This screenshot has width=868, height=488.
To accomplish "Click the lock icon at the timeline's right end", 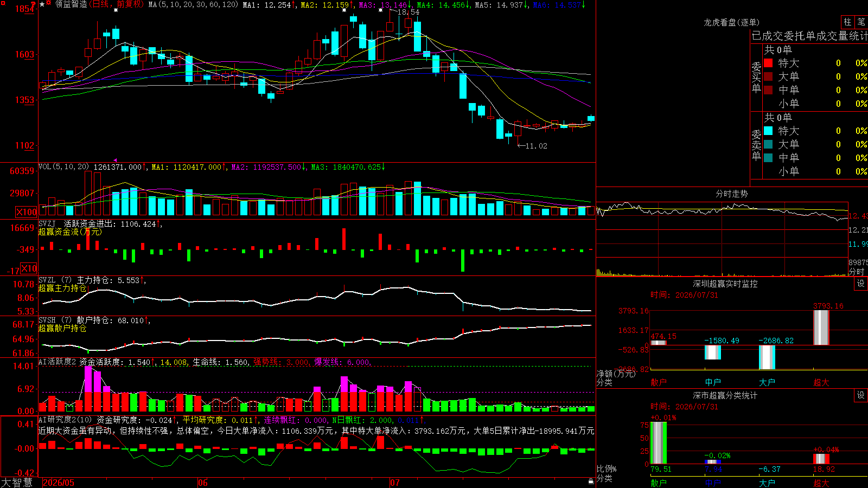I will tap(591, 481).
